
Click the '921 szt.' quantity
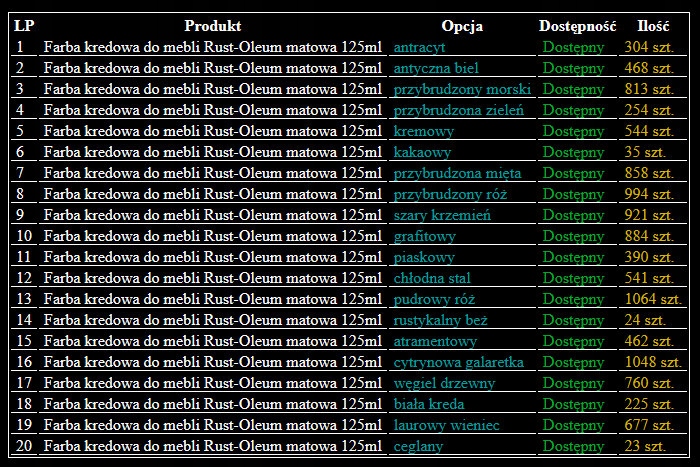coord(649,215)
